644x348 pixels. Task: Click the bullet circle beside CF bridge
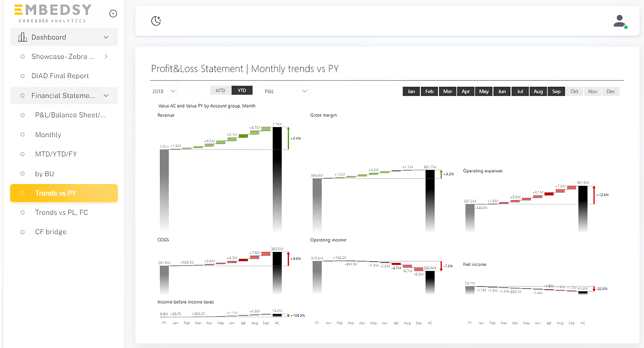23,232
